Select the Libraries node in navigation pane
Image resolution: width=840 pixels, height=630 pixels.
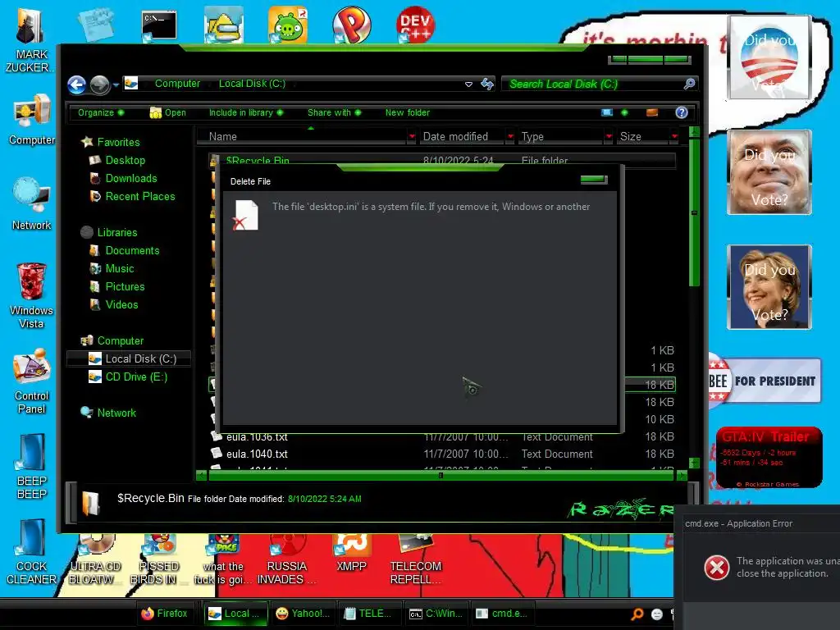pyautogui.click(x=117, y=232)
